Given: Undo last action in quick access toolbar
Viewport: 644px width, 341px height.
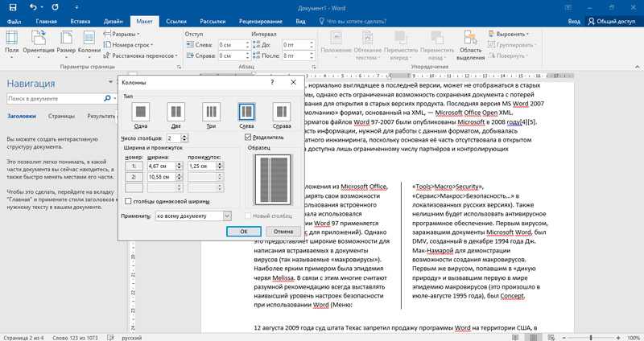Looking at the screenshot, I should point(34,7).
